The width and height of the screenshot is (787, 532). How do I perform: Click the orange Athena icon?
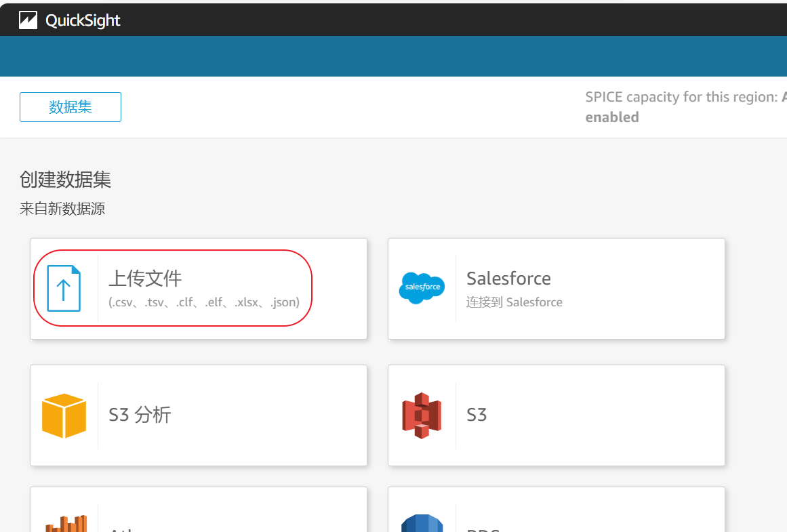click(x=66, y=524)
